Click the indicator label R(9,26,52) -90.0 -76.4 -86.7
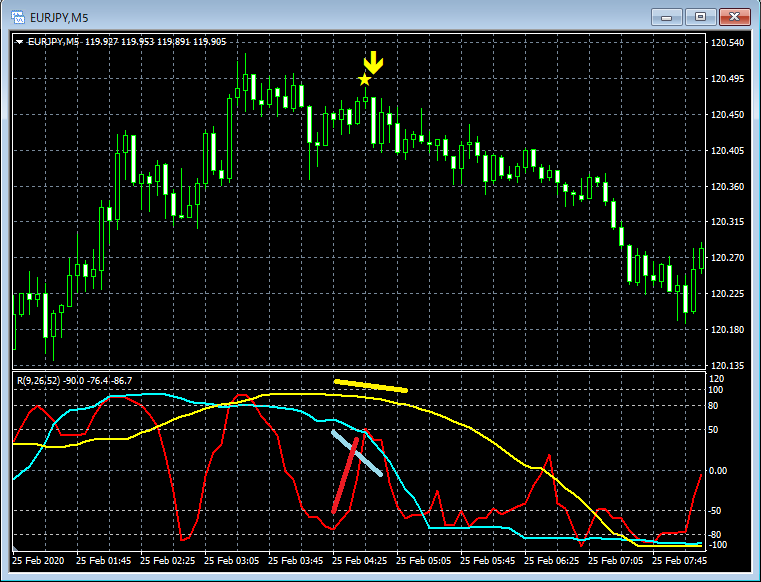 click(74, 381)
